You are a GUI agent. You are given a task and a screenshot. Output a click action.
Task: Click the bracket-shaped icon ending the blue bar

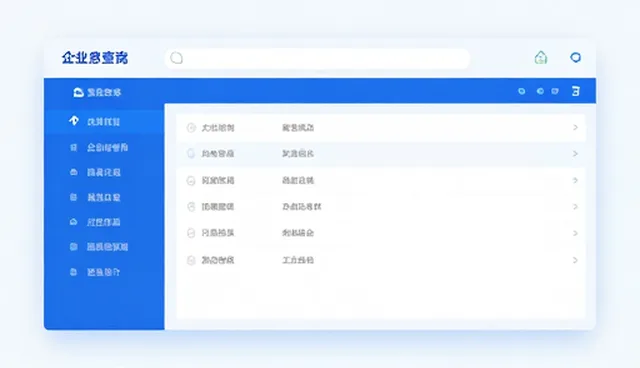point(576,91)
